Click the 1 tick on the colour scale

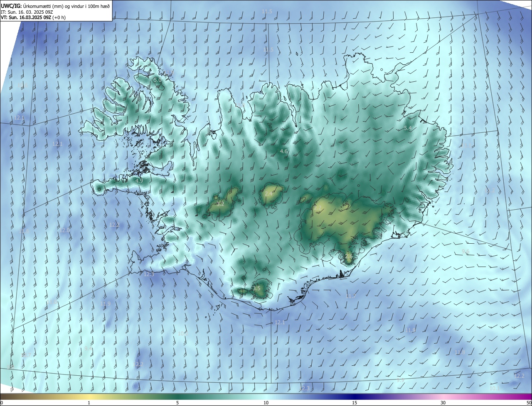(x=89, y=403)
